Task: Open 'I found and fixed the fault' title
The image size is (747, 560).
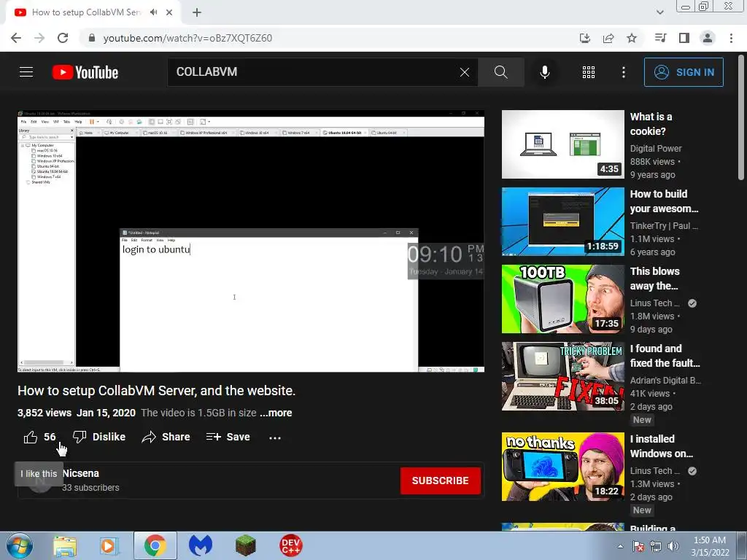Action: tap(665, 356)
